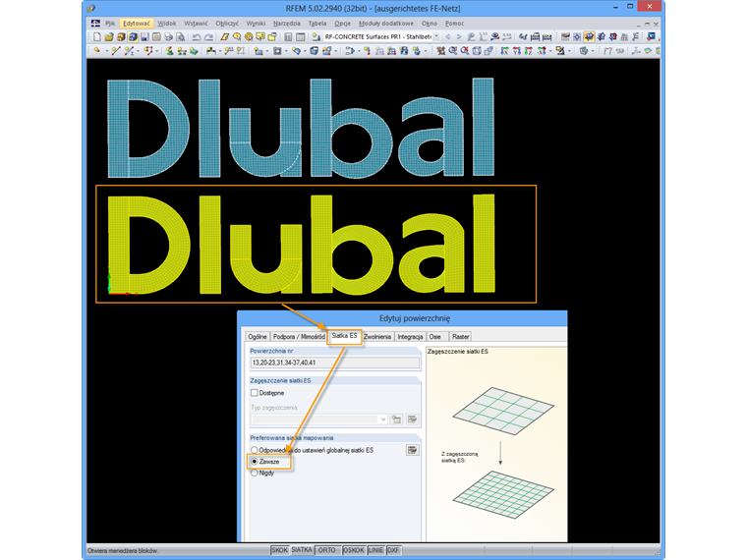Click the Redo arrow icon
The height and width of the screenshot is (560, 747).
[x=208, y=36]
